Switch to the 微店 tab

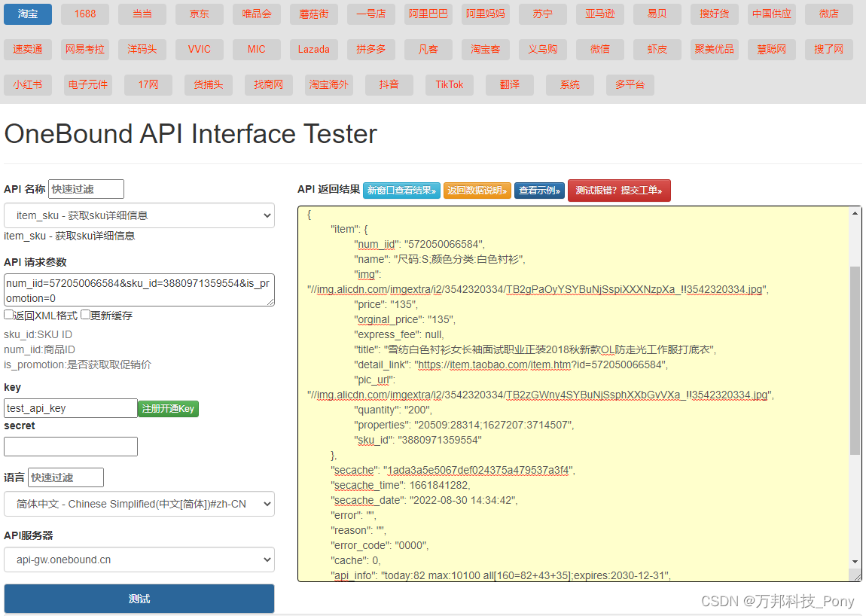(x=829, y=14)
